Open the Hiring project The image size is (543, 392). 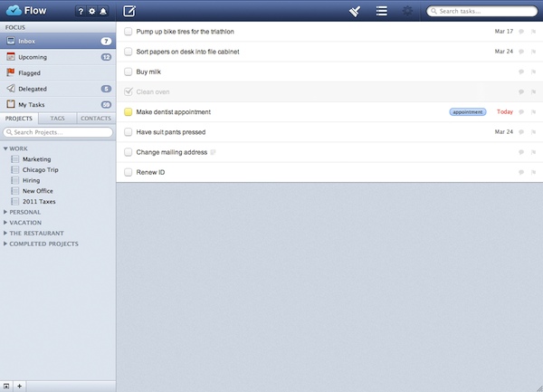(x=31, y=180)
